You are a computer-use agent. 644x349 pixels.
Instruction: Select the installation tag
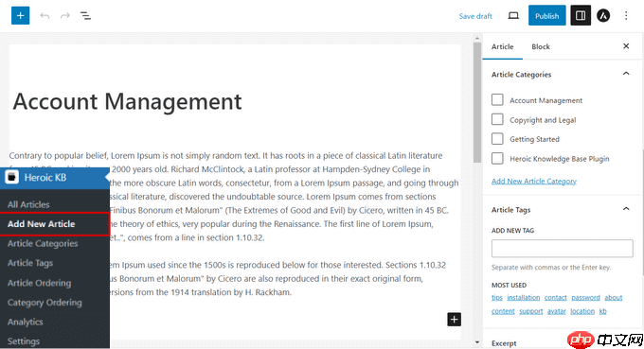pos(523,297)
